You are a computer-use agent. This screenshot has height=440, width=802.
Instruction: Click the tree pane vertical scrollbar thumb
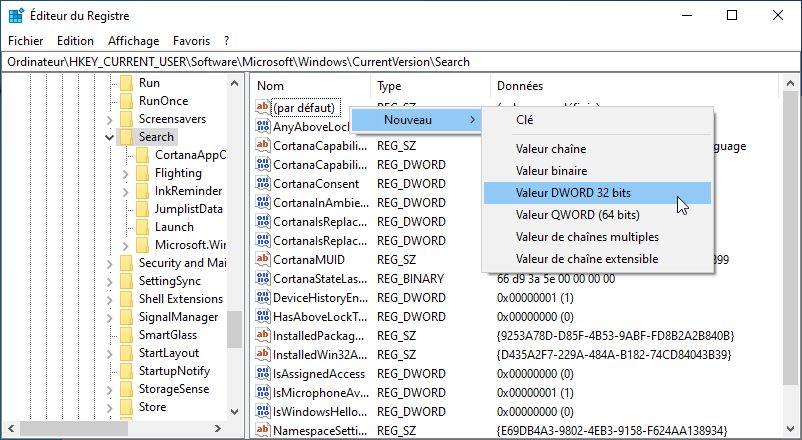pos(234,329)
